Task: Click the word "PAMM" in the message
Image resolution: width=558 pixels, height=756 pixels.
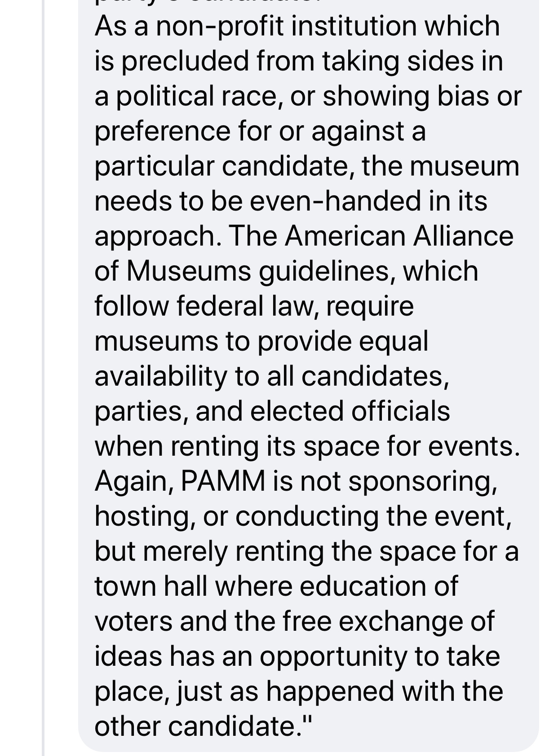Action: click(223, 481)
